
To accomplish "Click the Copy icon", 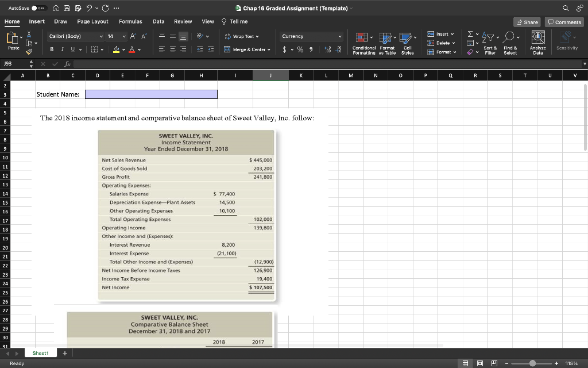I will (x=29, y=43).
